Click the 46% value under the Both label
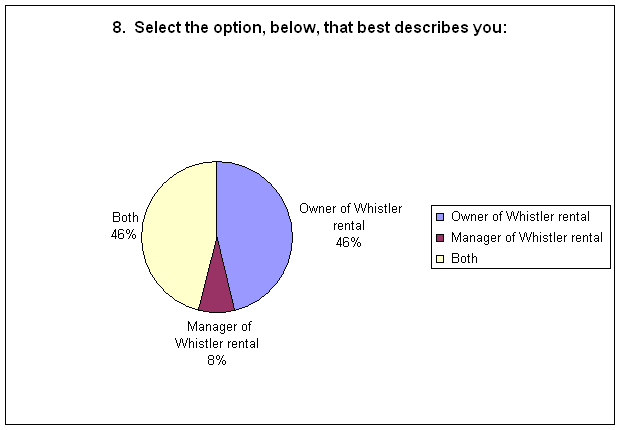The image size is (621, 430). coord(124,234)
